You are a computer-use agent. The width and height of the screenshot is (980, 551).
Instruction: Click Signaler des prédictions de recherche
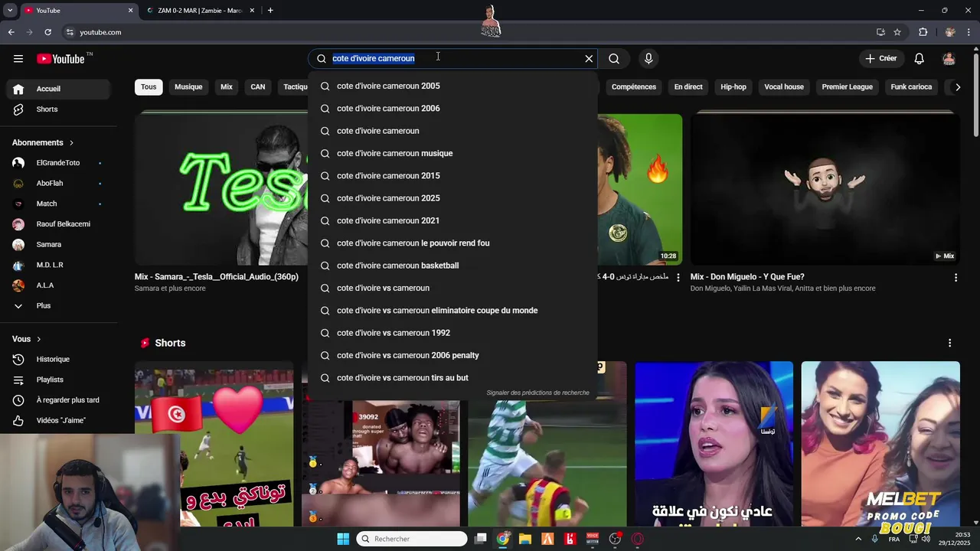coord(537,393)
